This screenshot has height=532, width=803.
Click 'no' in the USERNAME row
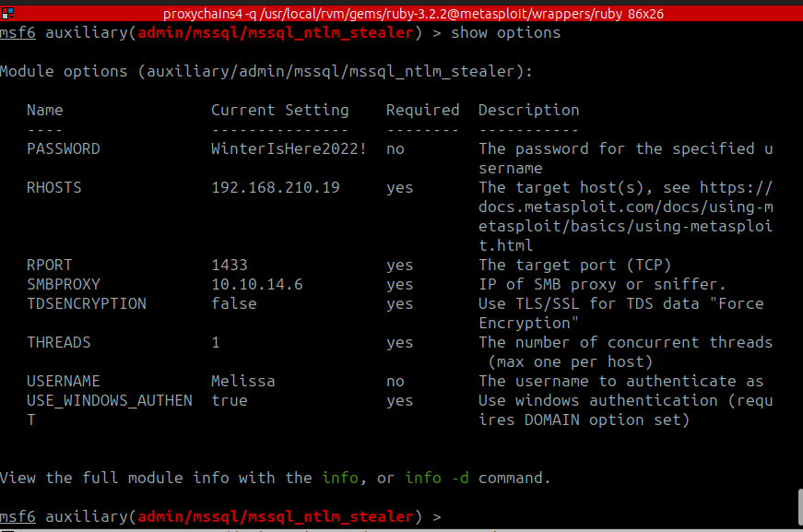(x=396, y=382)
